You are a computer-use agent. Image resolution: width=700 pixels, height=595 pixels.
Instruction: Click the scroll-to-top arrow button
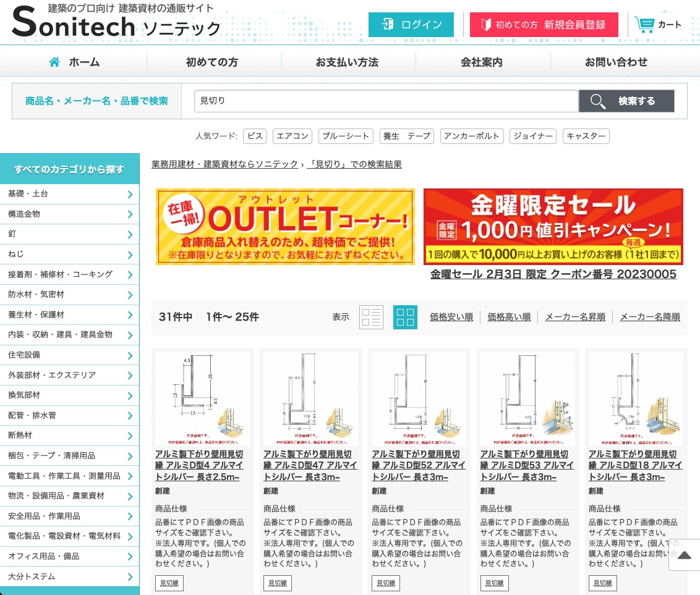pos(685,555)
